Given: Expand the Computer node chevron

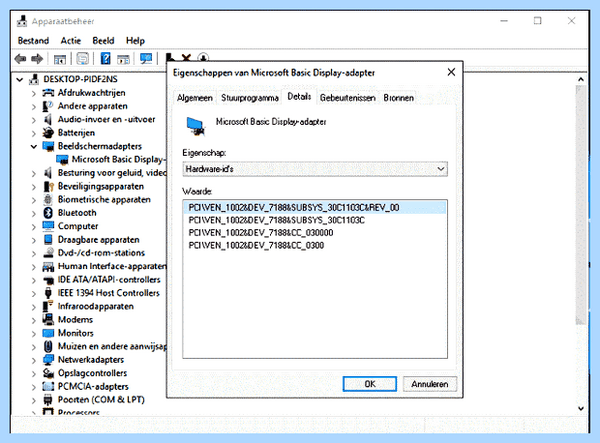Looking at the screenshot, I should (34, 226).
